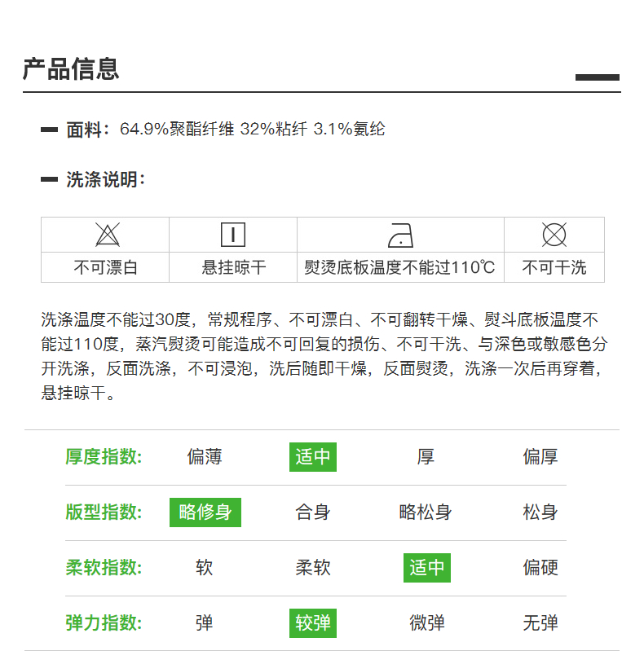Select 软 in softness row
Screen dimensions: 644x651
205,568
